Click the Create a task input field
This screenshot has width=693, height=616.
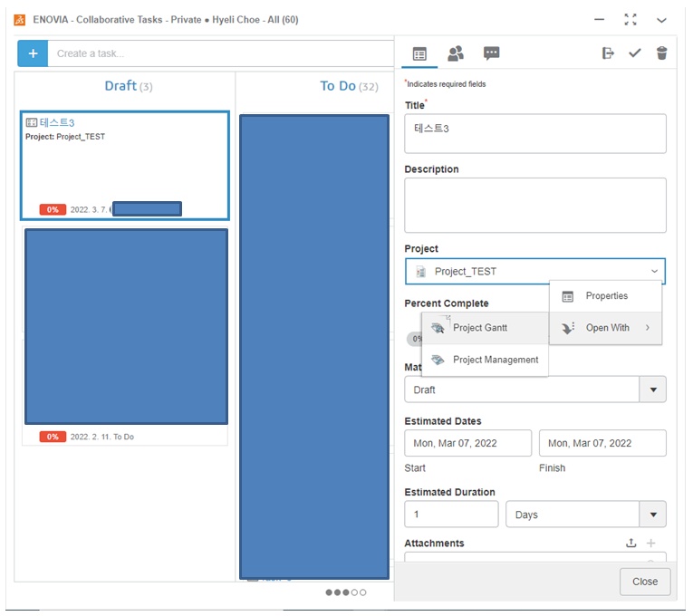coord(220,53)
